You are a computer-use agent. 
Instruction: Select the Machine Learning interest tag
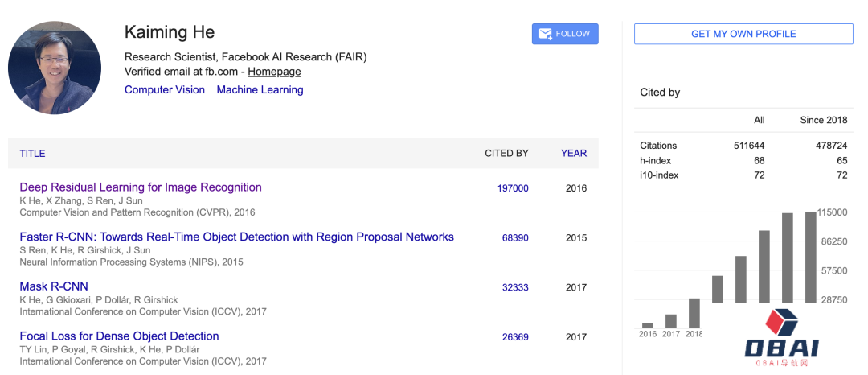point(260,89)
